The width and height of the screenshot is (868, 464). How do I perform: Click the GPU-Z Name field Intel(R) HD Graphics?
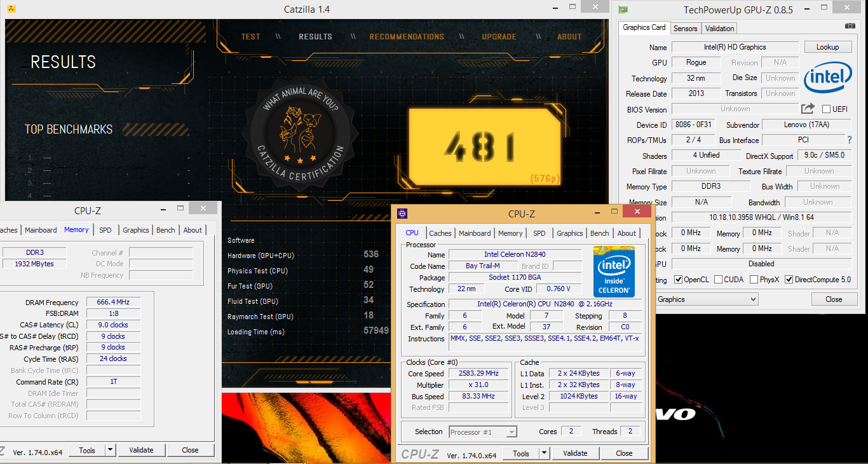(x=735, y=47)
